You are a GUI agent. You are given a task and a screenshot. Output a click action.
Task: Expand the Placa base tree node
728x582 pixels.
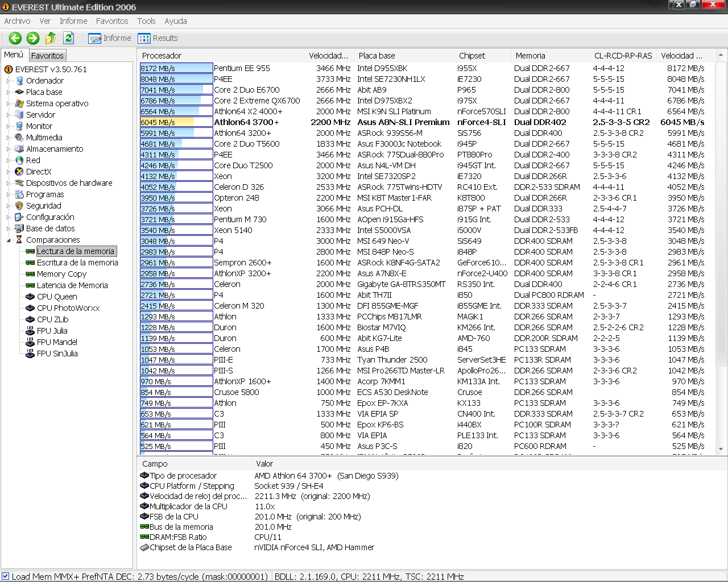pyautogui.click(x=9, y=92)
